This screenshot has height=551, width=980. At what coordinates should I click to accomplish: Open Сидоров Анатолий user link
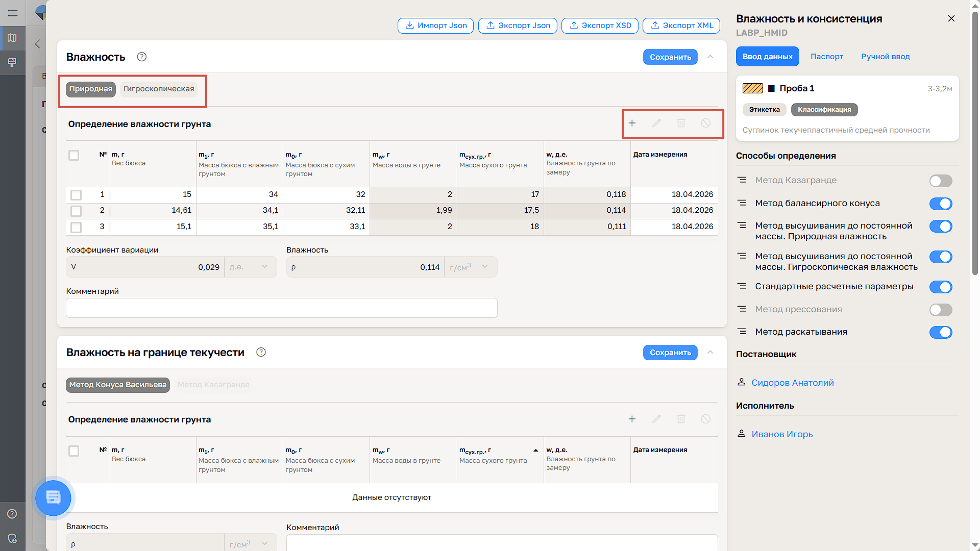(x=792, y=383)
